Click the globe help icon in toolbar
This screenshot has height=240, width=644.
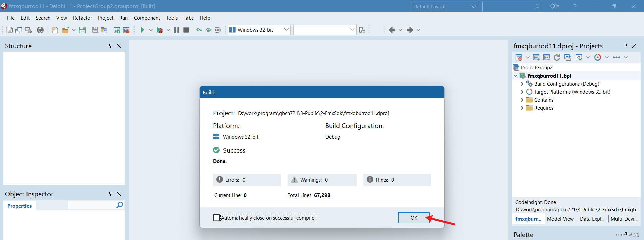(40, 30)
